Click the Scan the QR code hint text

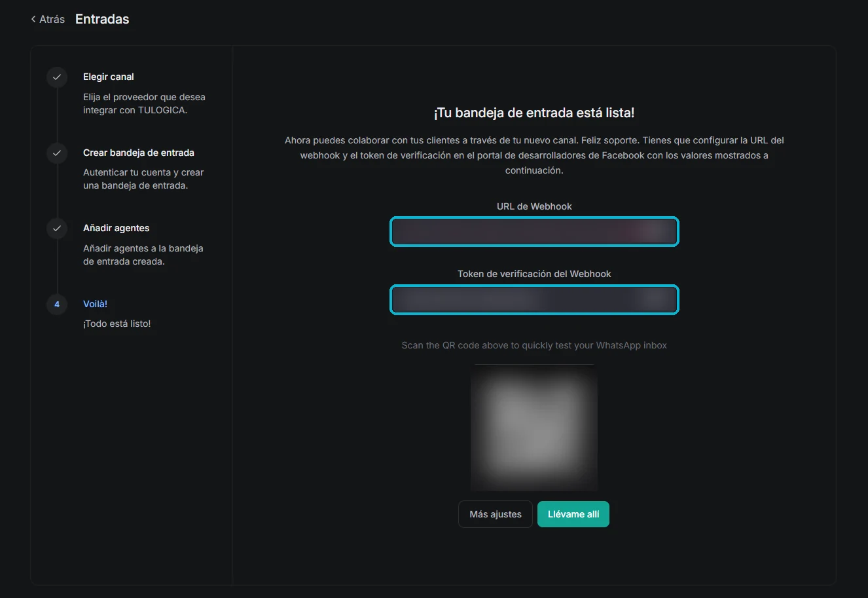(534, 345)
